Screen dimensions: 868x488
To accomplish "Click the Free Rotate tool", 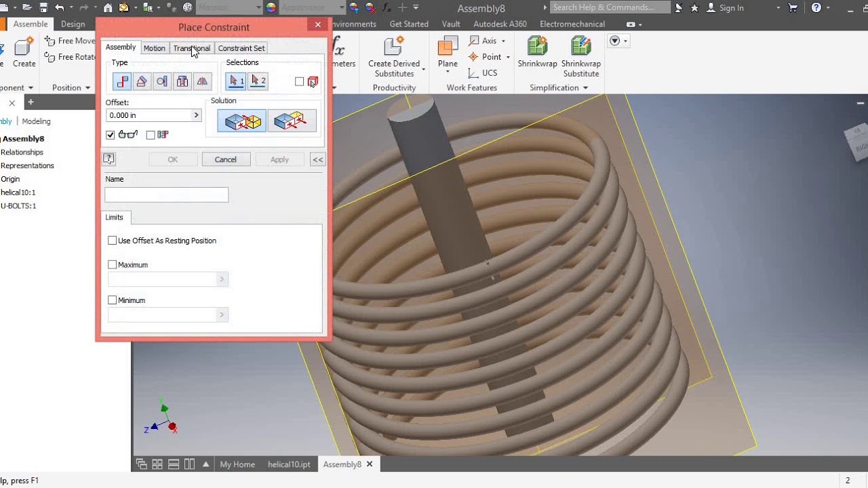I will [x=70, y=57].
